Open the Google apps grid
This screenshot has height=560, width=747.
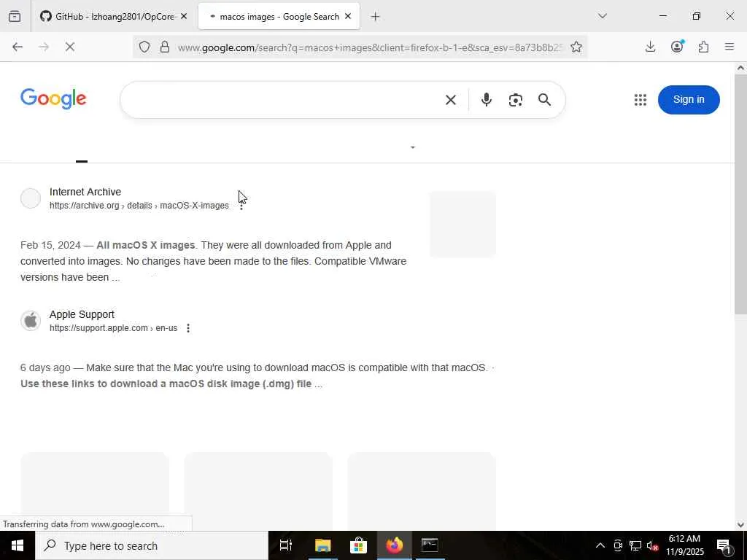640,100
